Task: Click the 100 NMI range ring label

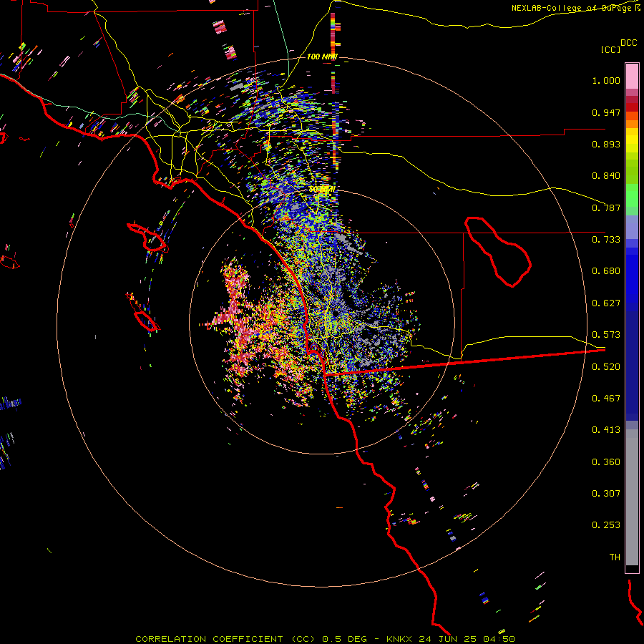Action: click(x=322, y=57)
